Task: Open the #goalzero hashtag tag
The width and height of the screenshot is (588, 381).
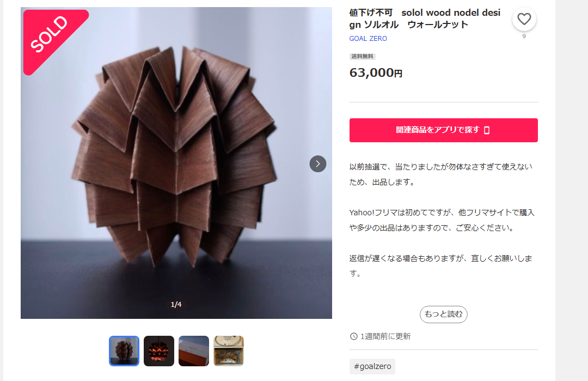Action: pyautogui.click(x=372, y=366)
